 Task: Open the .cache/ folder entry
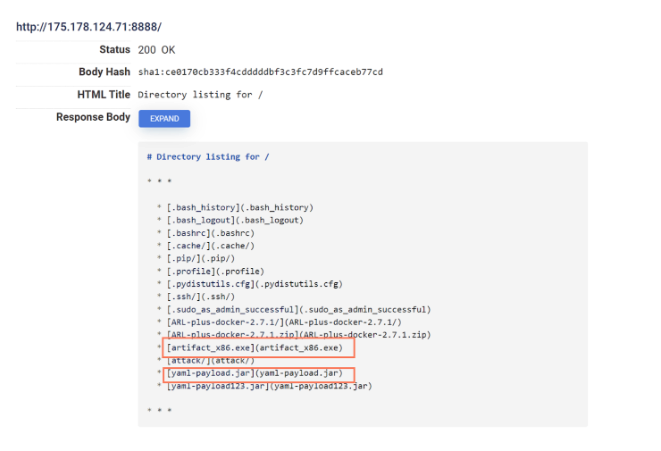pos(211,246)
